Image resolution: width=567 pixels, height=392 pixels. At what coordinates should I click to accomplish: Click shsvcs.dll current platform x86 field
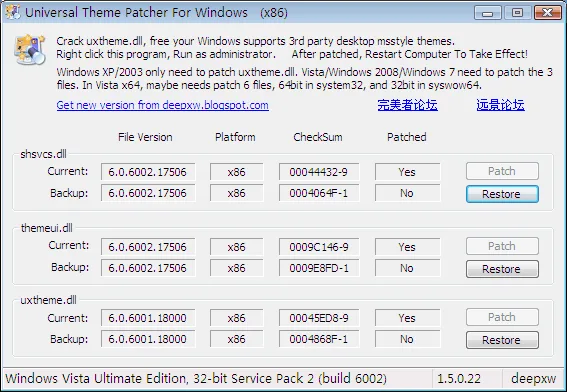coord(236,172)
